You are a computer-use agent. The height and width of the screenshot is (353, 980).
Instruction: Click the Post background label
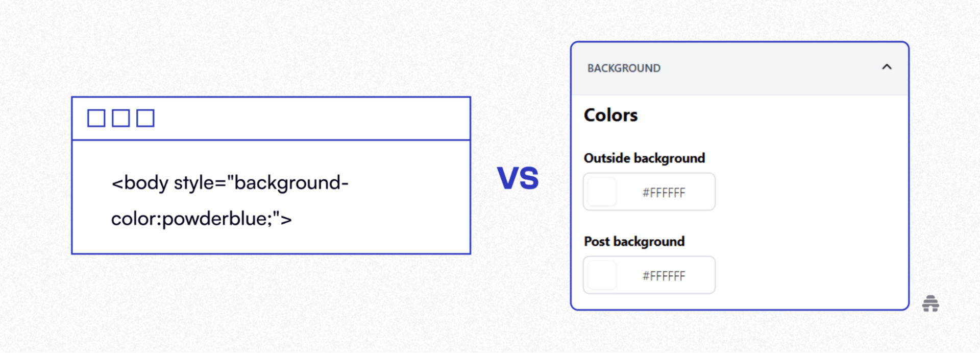point(634,241)
